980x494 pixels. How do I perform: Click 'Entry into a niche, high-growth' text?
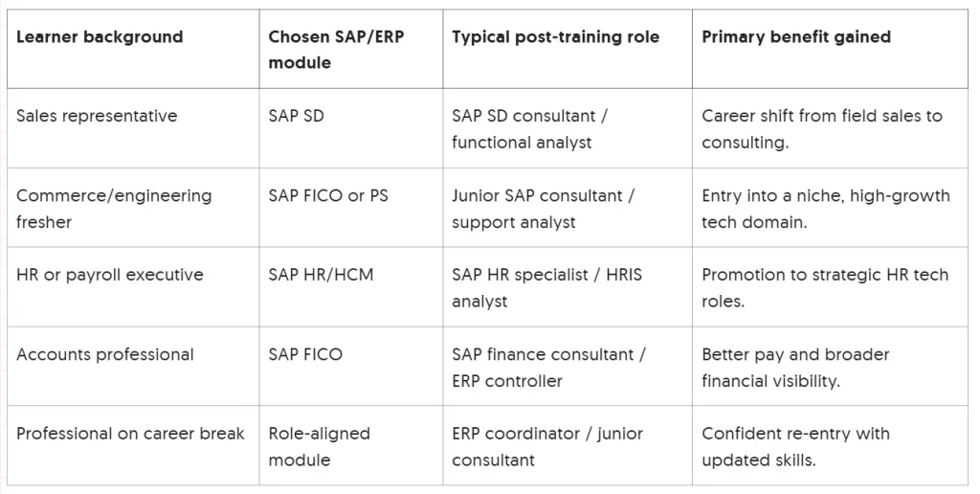825,195
